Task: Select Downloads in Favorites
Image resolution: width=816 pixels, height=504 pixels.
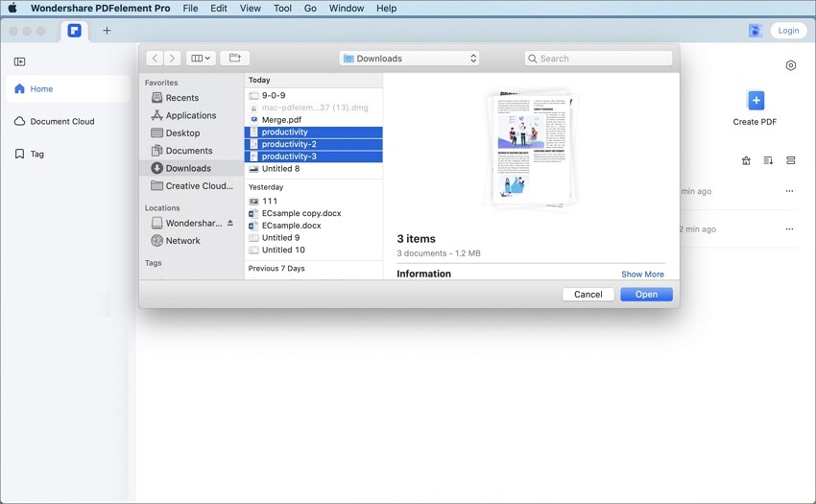Action: 191,168
